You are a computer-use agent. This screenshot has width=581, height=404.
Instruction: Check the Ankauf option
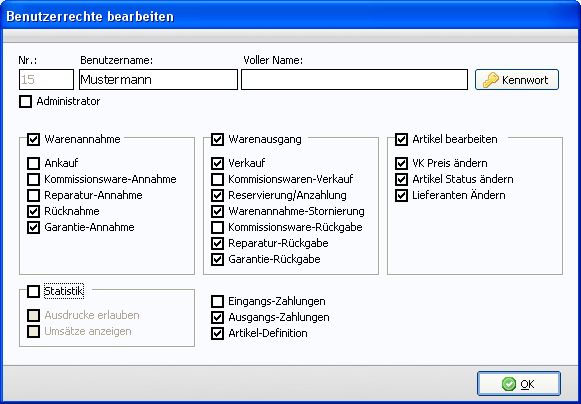(33, 163)
